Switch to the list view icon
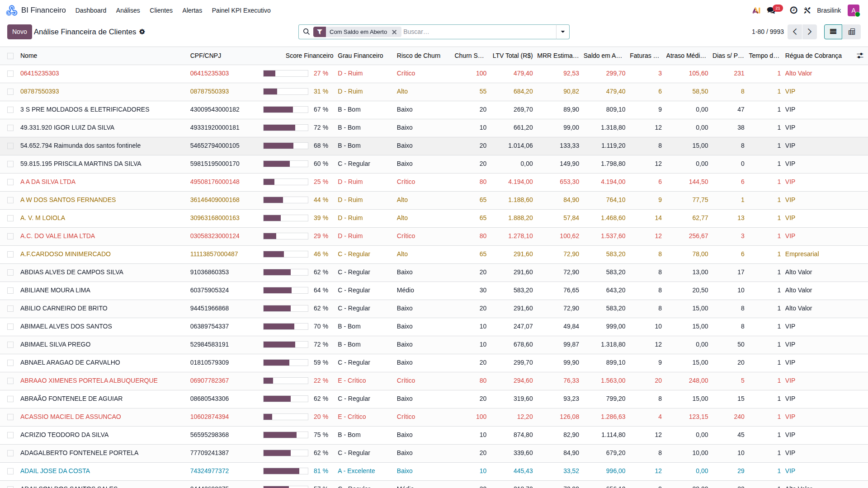This screenshot has width=868, height=488. 833,32
